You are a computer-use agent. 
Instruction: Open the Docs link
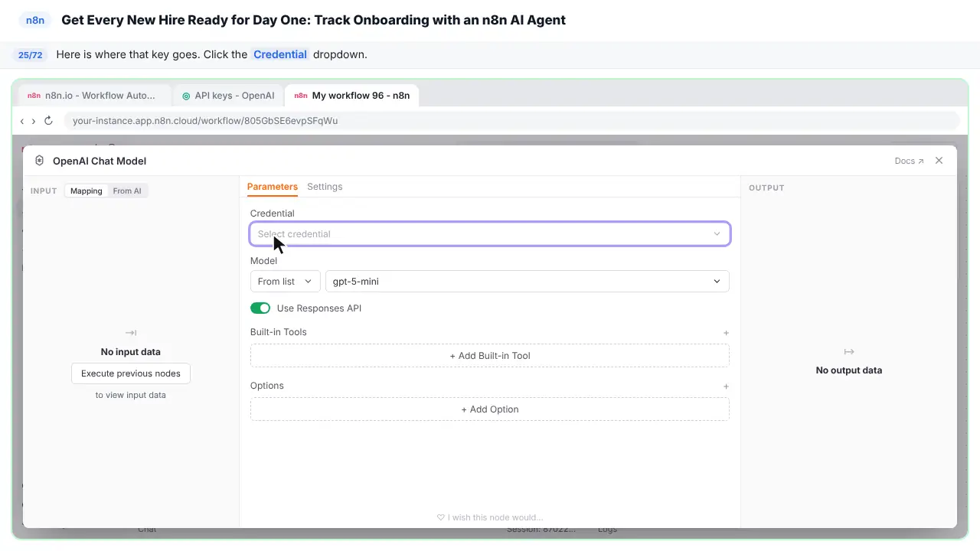point(910,161)
